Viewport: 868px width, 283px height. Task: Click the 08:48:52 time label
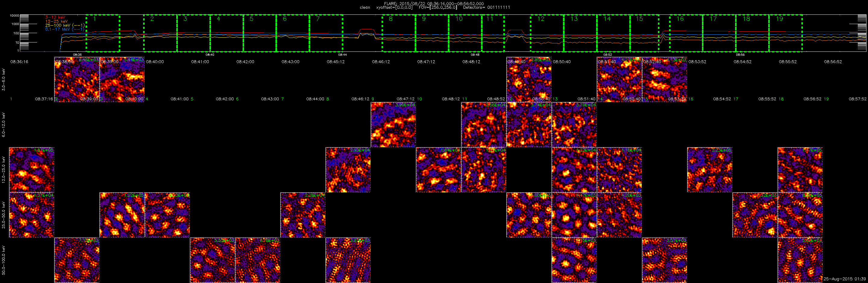point(496,99)
